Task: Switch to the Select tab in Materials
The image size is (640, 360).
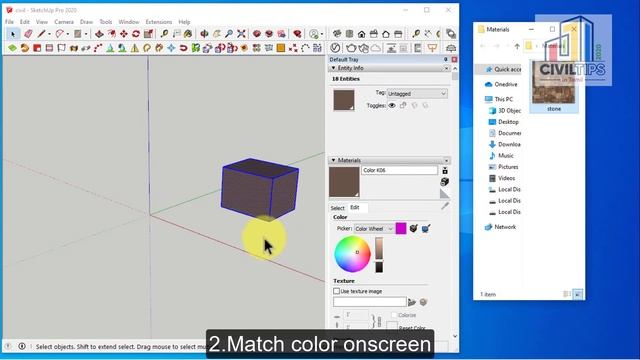Action: tap(338, 208)
